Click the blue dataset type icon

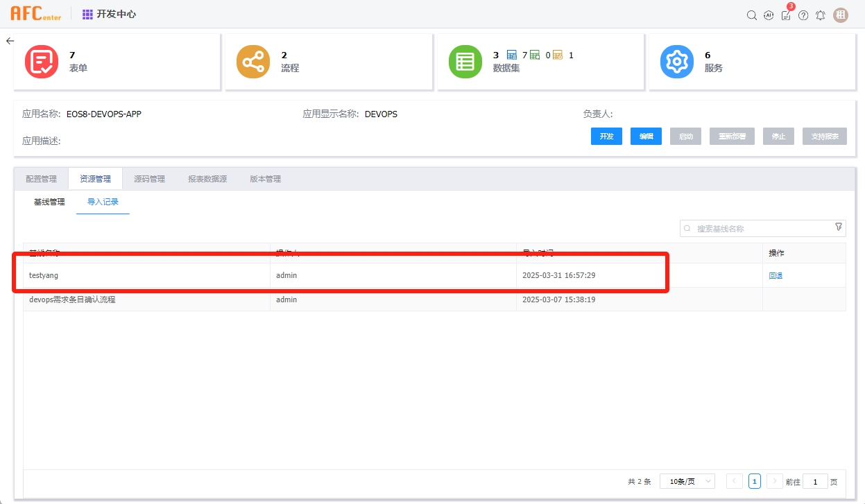coord(512,55)
